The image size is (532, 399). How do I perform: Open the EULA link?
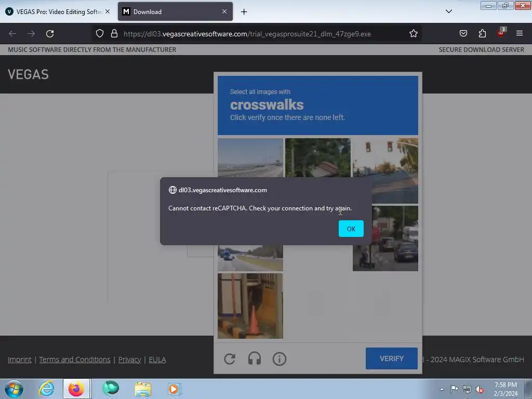click(x=157, y=360)
